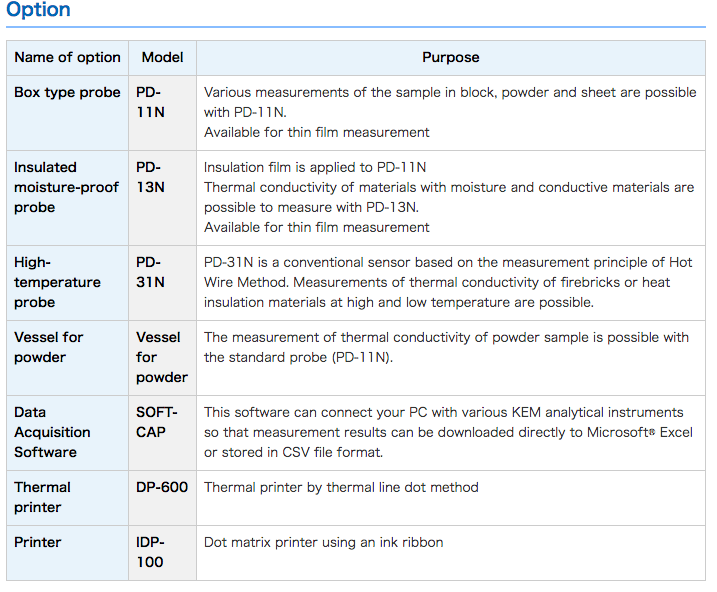Select the "Dot matrix printer using an ink ribbon" text
This screenshot has height=592, width=717.
323,543
